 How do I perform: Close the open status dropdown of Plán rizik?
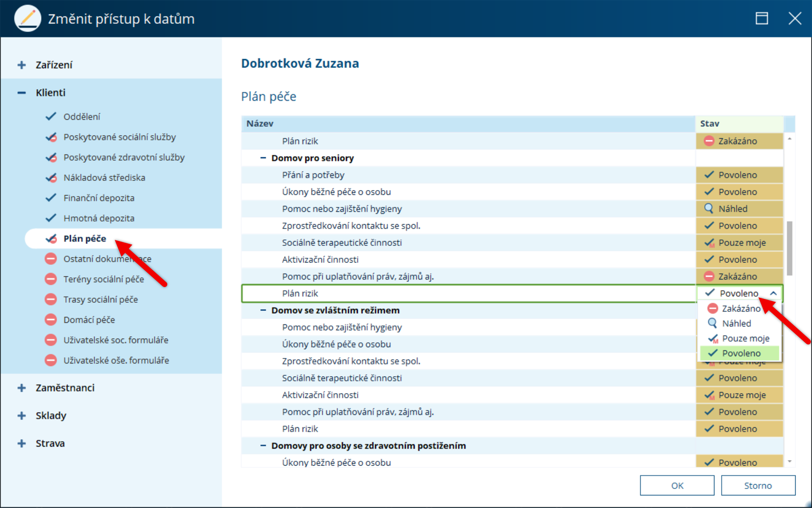774,293
